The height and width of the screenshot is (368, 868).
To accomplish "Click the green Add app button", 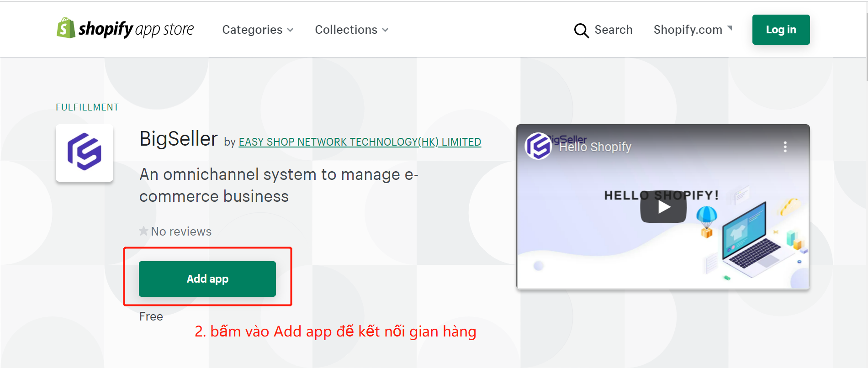I will click(x=207, y=279).
